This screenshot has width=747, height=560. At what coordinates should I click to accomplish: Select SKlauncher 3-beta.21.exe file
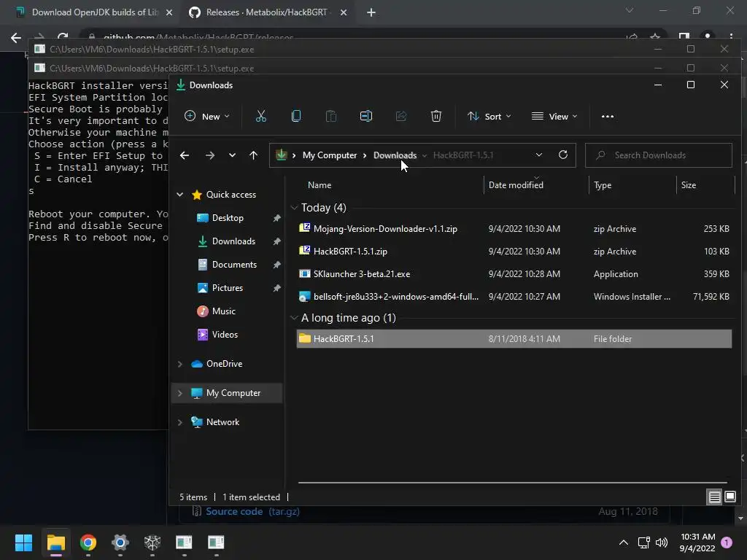pyautogui.click(x=514, y=274)
